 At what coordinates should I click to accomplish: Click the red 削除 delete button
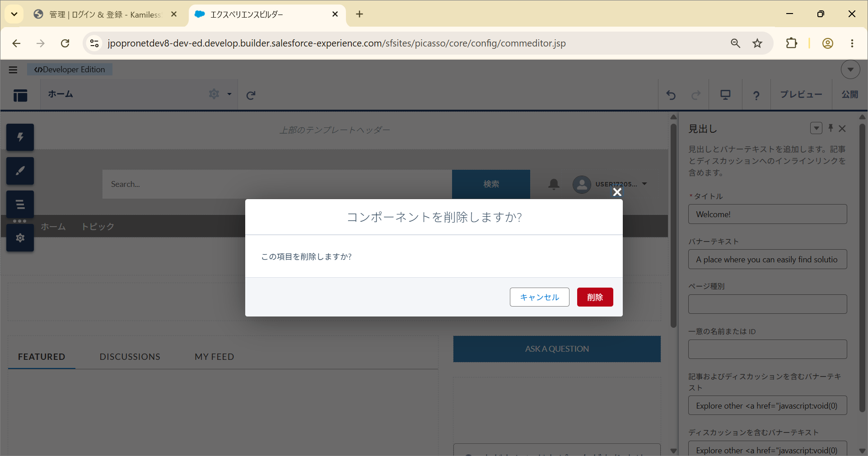tap(595, 297)
